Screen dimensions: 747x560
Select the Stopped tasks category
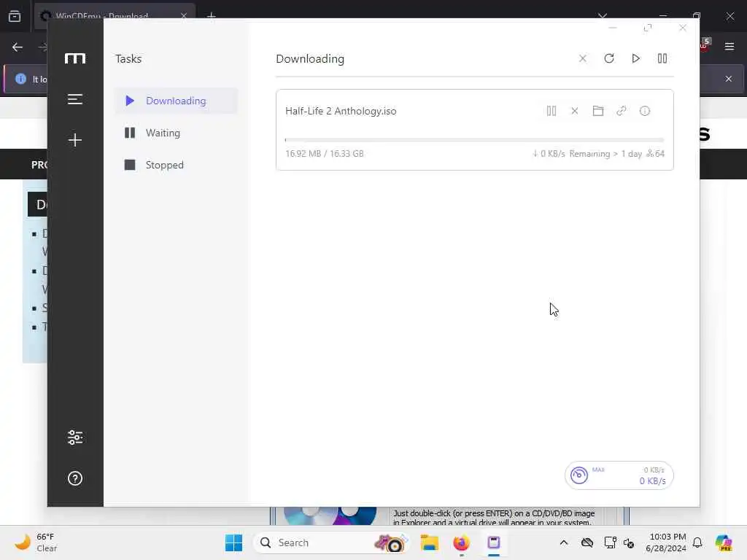pyautogui.click(x=176, y=165)
